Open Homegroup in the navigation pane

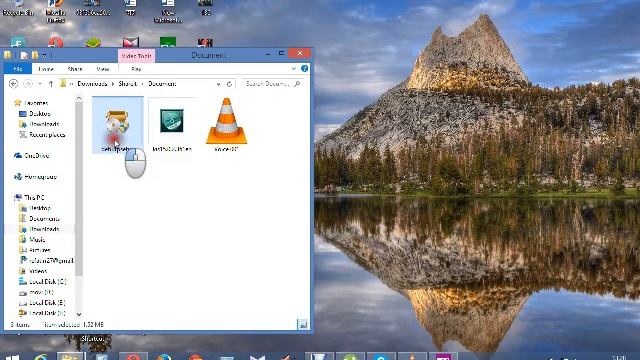[35, 177]
